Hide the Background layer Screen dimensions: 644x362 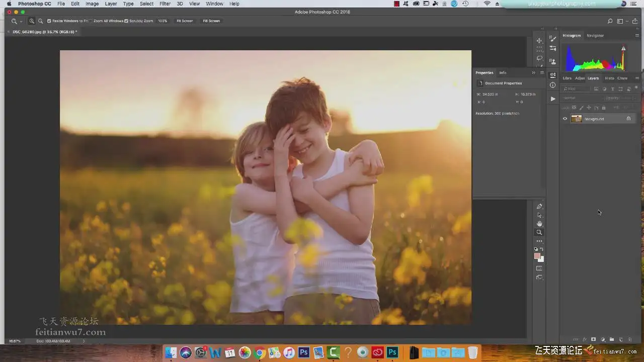coord(565,119)
